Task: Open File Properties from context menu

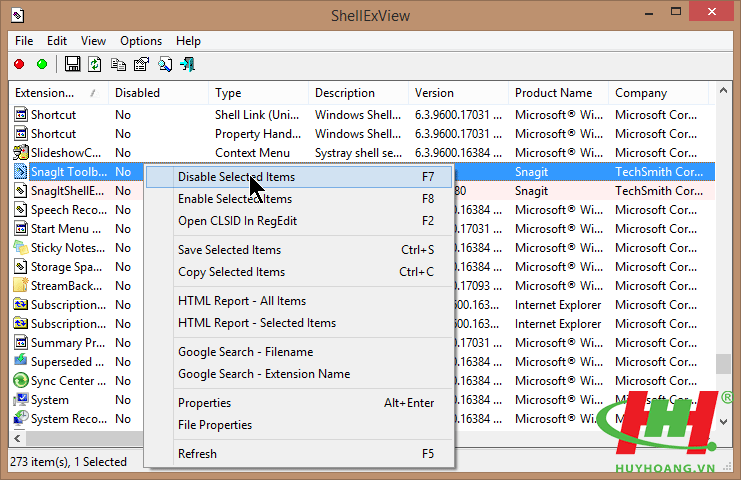Action: pos(299,425)
